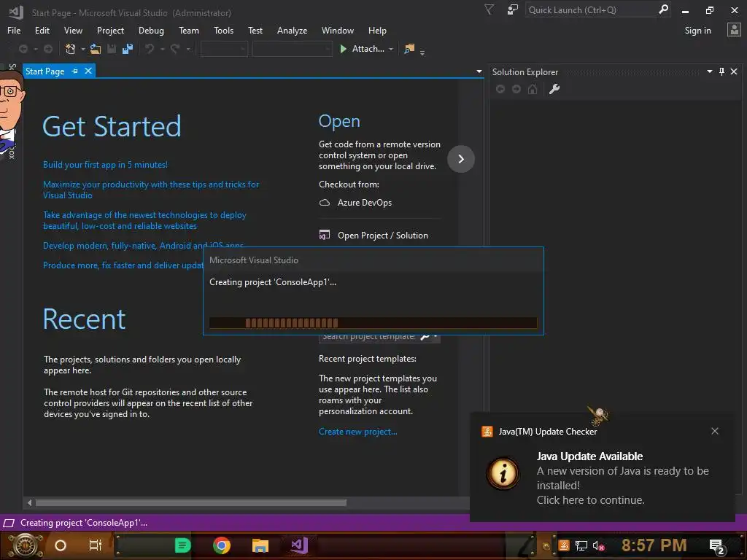
Task: Open the Solution Explorer window position dropdown
Action: (x=709, y=71)
